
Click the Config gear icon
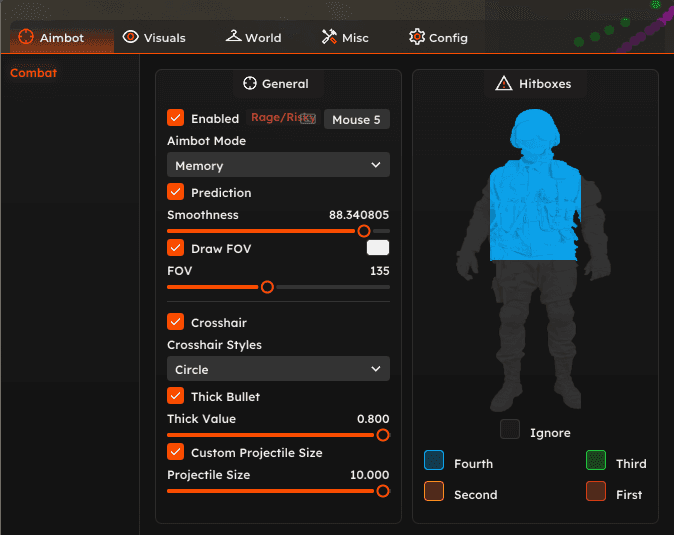(417, 37)
